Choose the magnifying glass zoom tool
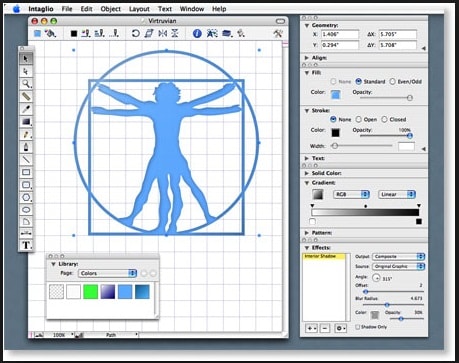Screen dimensions: 459x363 (26, 84)
